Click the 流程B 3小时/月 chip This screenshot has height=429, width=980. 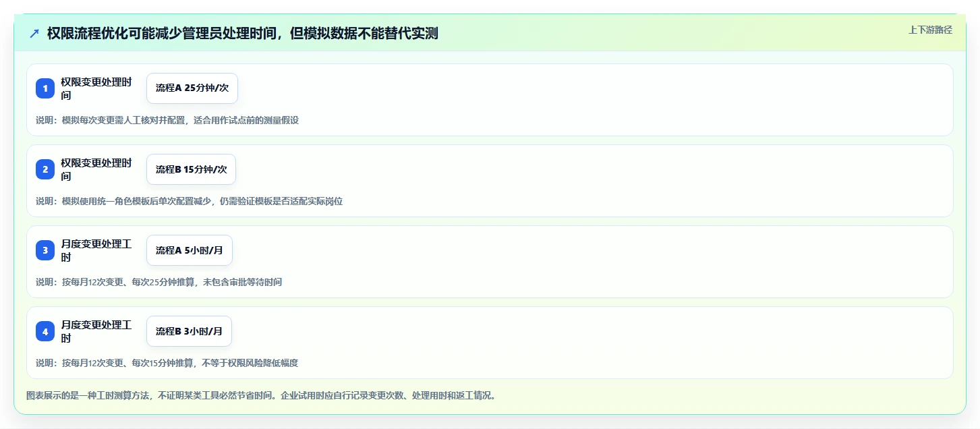click(190, 331)
